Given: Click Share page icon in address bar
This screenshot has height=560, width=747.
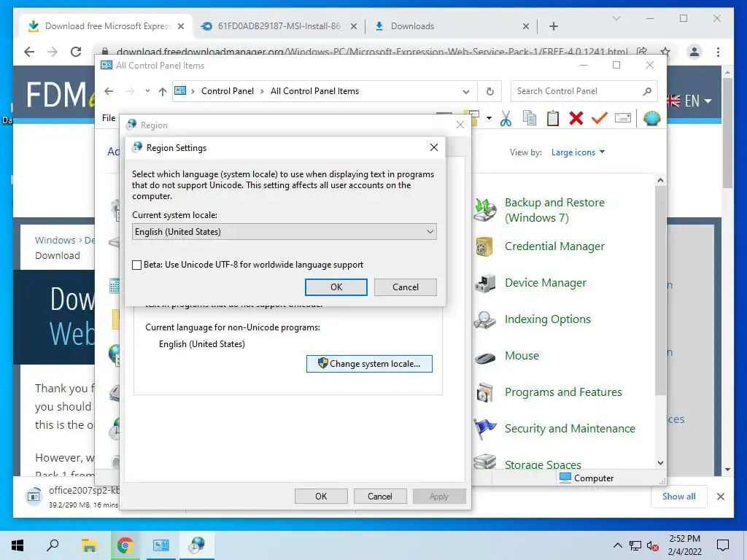Looking at the screenshot, I should coord(642,52).
